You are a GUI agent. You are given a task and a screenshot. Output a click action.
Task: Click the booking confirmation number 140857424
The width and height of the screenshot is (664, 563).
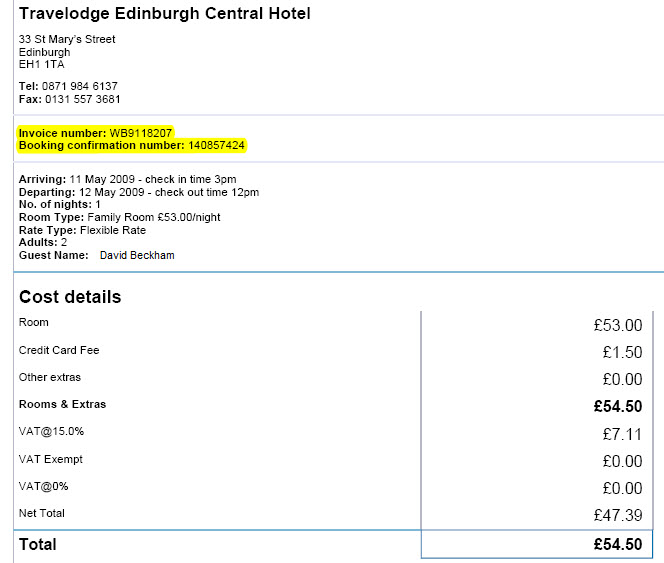[x=216, y=145]
